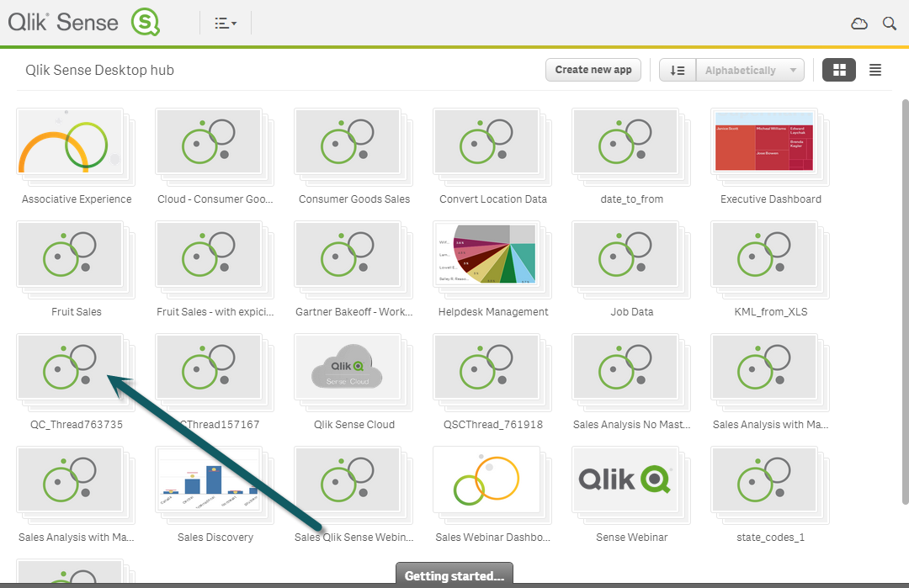The image size is (909, 588).
Task: Click the 'Fruit Sales' label
Action: coord(77,312)
